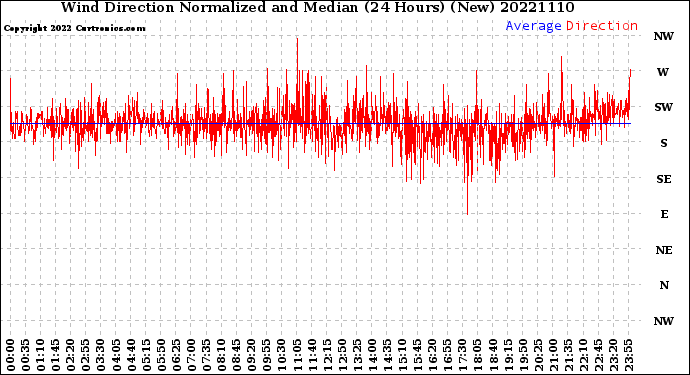Click the 'W' axis label
Image resolution: width=690 pixels, height=375 pixels.
point(663,72)
